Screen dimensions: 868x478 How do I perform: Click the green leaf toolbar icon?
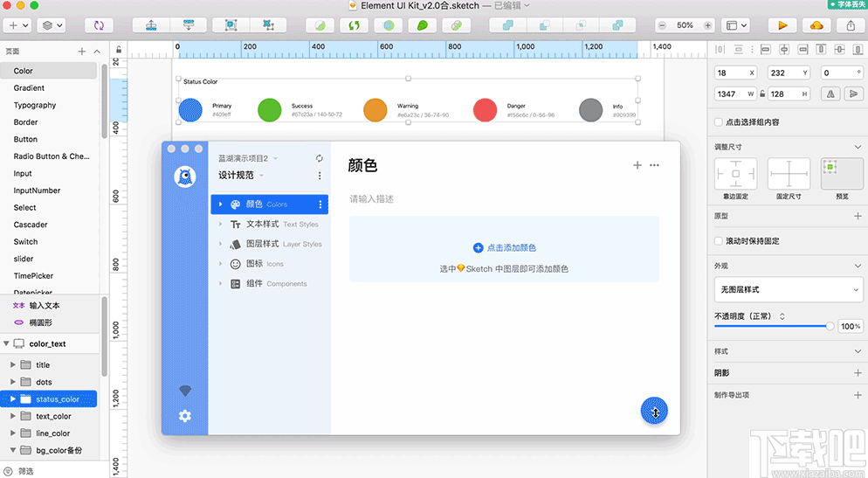(x=423, y=25)
